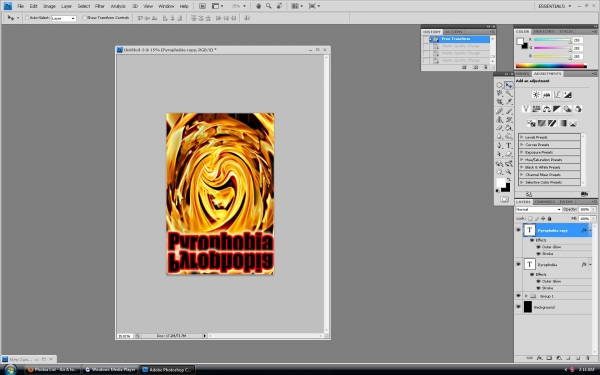This screenshot has width=600, height=375.
Task: Hide the Pyrophobia text layer
Action: click(x=518, y=264)
